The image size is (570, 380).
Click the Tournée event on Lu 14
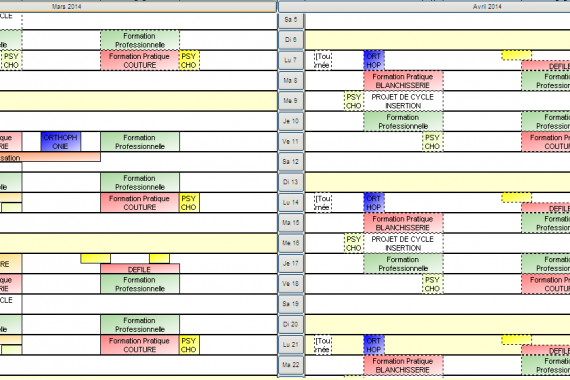[x=323, y=203]
